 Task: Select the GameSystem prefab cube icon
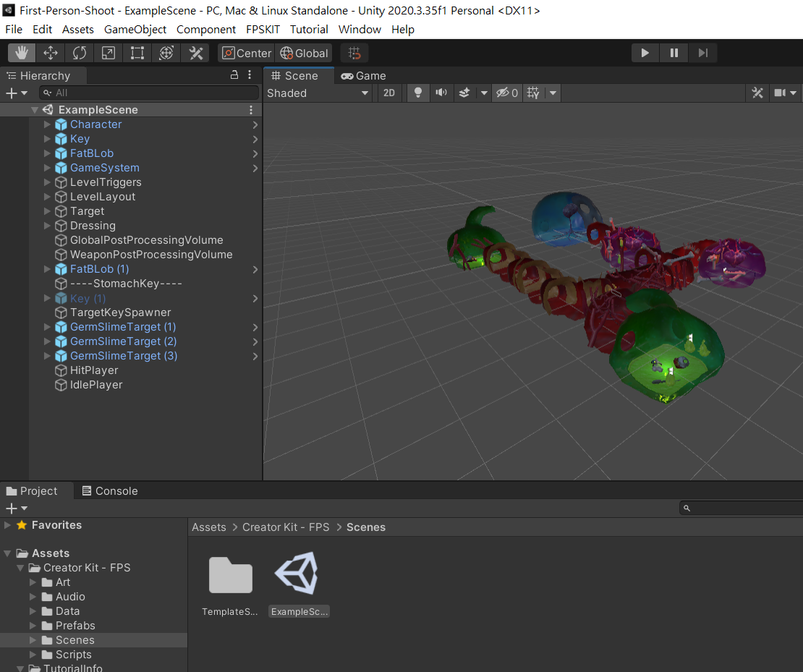61,168
